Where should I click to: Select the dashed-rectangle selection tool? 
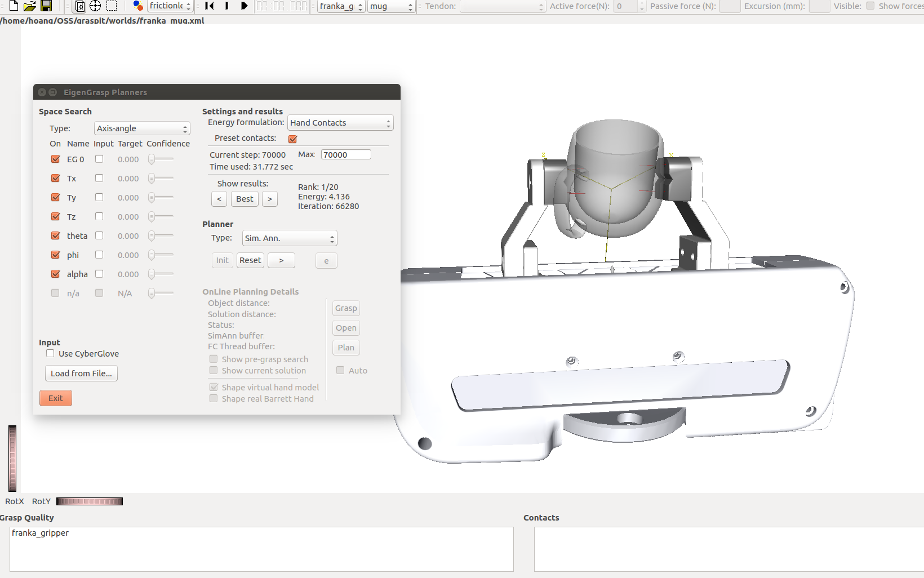coord(112,6)
